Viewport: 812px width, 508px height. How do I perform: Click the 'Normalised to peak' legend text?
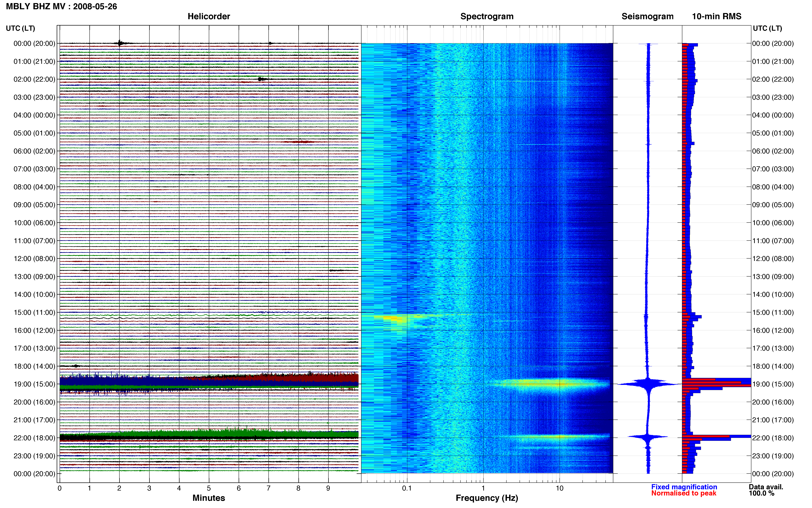click(x=684, y=493)
